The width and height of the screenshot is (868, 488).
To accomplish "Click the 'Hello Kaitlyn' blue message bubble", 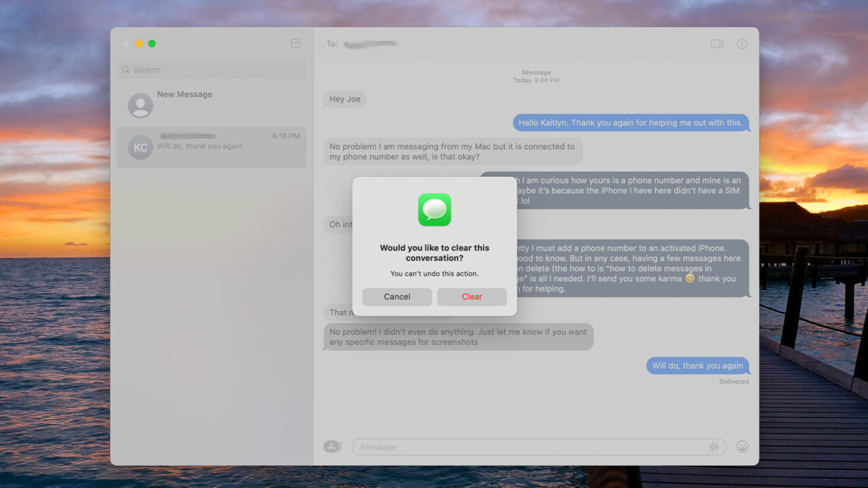I will 631,122.
